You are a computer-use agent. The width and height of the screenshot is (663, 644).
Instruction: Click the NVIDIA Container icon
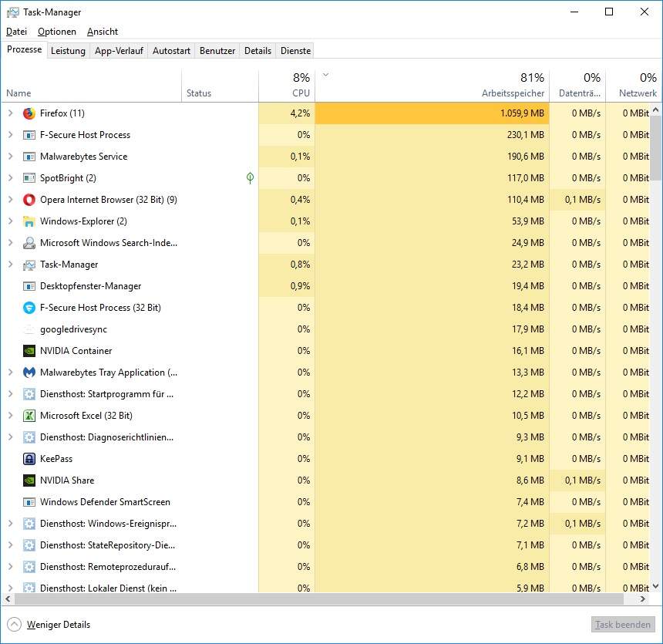click(x=29, y=351)
